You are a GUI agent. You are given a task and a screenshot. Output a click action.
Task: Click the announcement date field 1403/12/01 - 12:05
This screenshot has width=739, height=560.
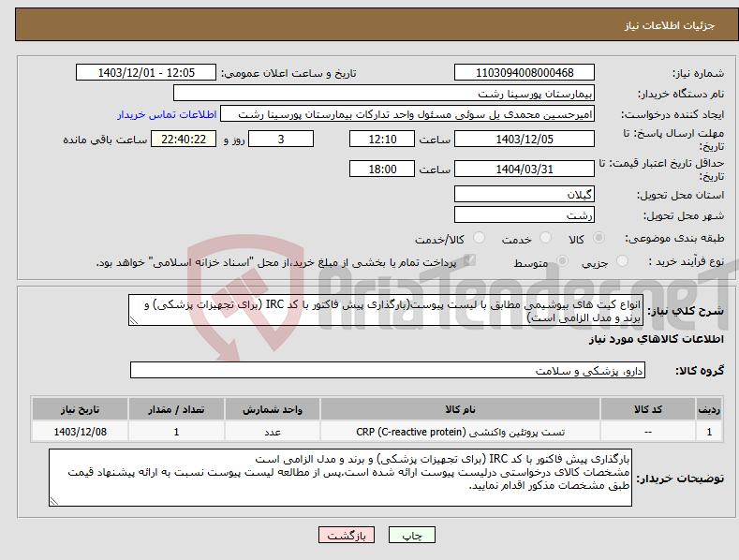pyautogui.click(x=146, y=73)
